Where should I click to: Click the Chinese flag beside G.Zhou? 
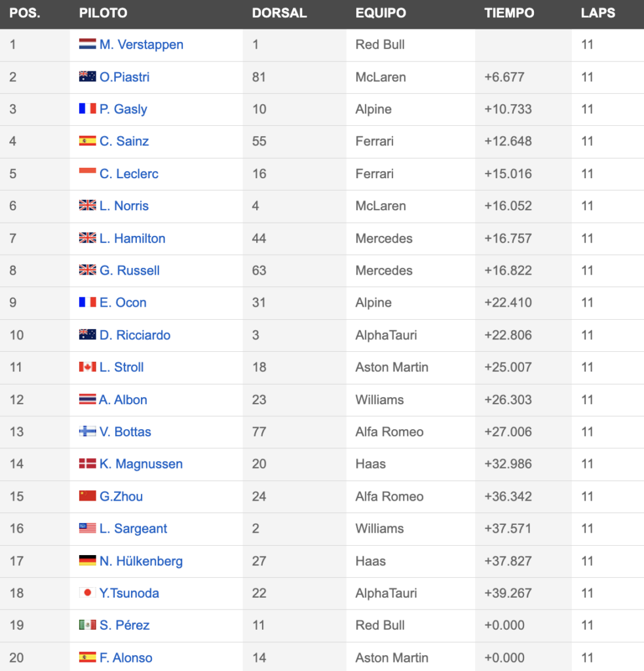[87, 496]
